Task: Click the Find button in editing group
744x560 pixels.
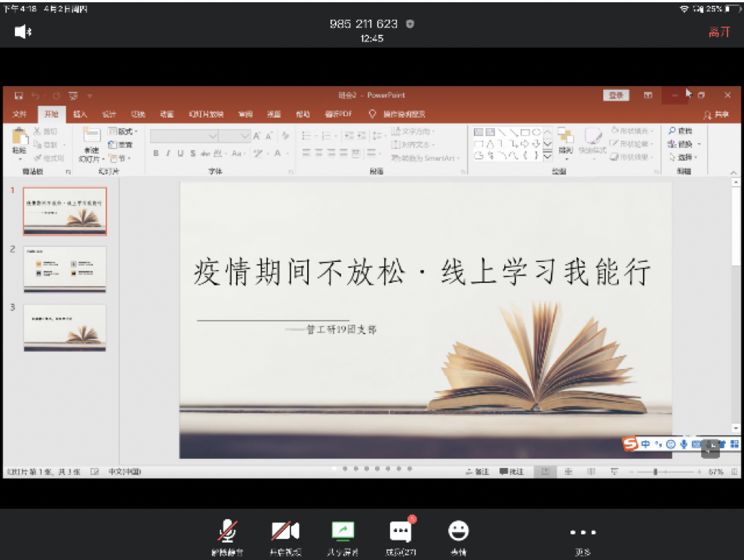Action: 681,131
